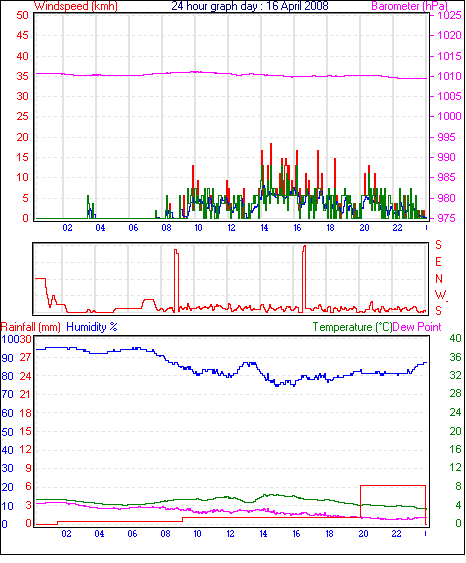466x563 pixels.
Task: Click the E label on wind direction scale
Action: [x=438, y=262]
